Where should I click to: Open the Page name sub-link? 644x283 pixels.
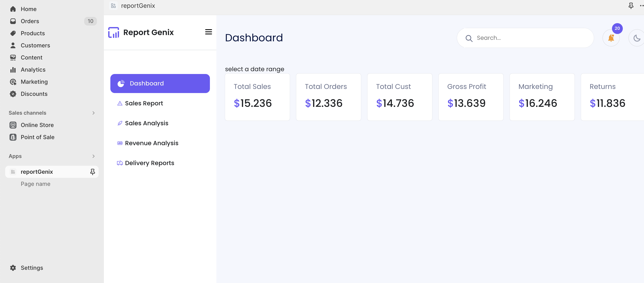pyautogui.click(x=35, y=184)
